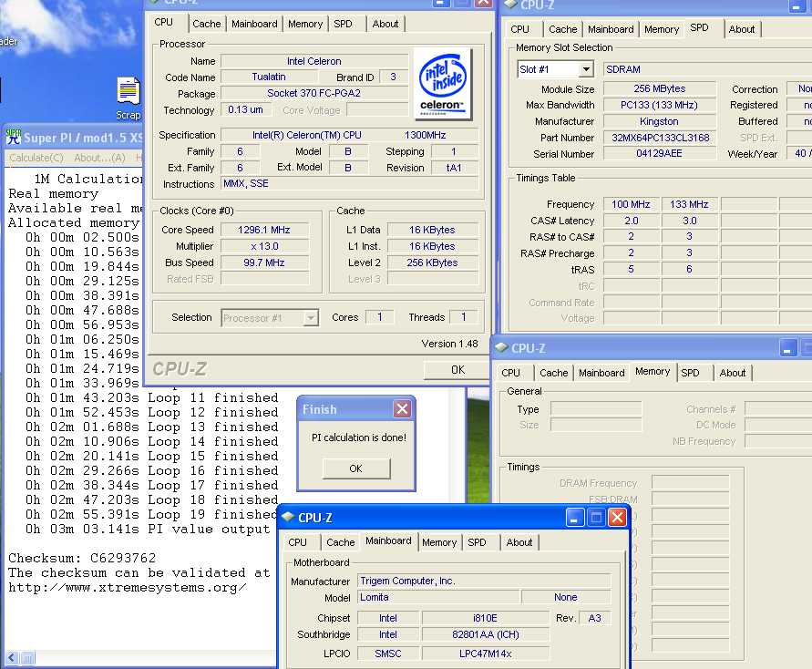Click the 133 MHz frequency timing cell
The width and height of the screenshot is (812, 669).
click(x=689, y=204)
